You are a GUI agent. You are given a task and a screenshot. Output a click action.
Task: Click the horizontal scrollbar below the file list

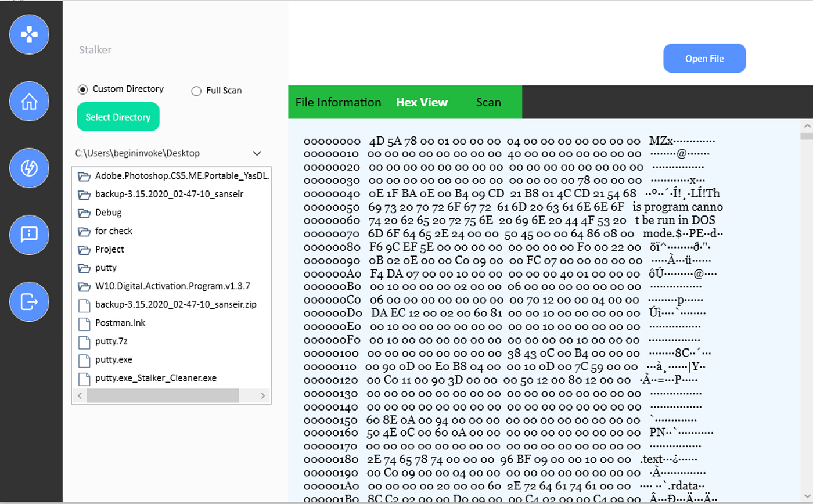[163, 395]
